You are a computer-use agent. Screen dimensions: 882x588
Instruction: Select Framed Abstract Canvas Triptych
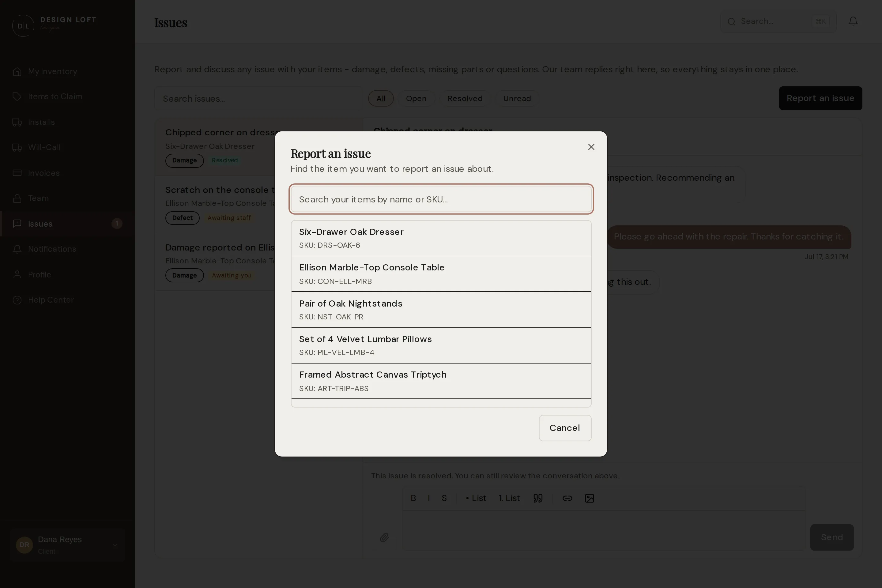[x=441, y=381]
